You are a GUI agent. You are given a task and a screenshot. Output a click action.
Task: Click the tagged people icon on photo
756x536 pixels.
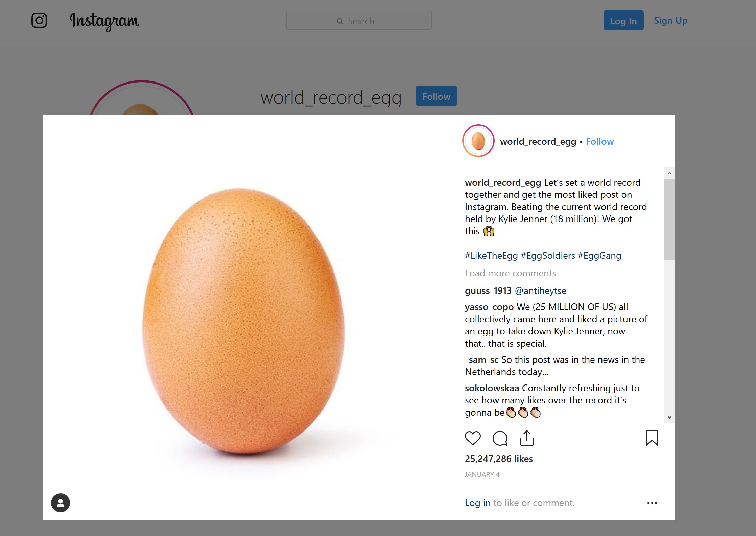(x=61, y=503)
